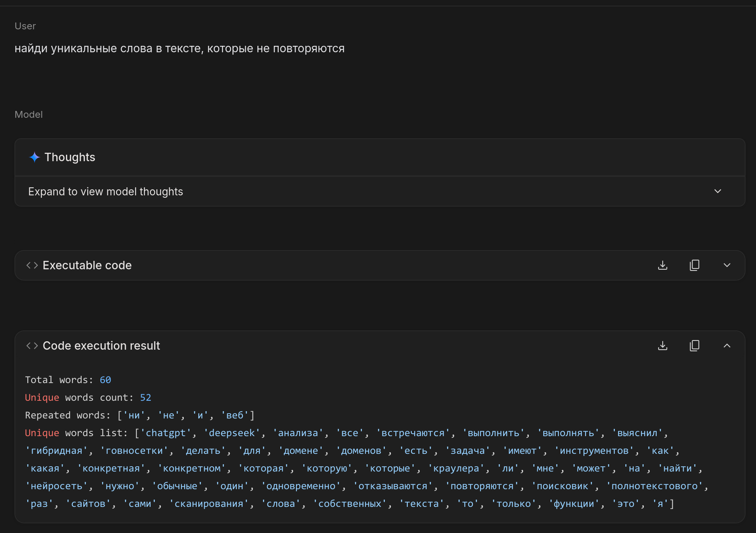This screenshot has height=533, width=756.
Task: Download the Executable code block
Action: [x=663, y=265]
